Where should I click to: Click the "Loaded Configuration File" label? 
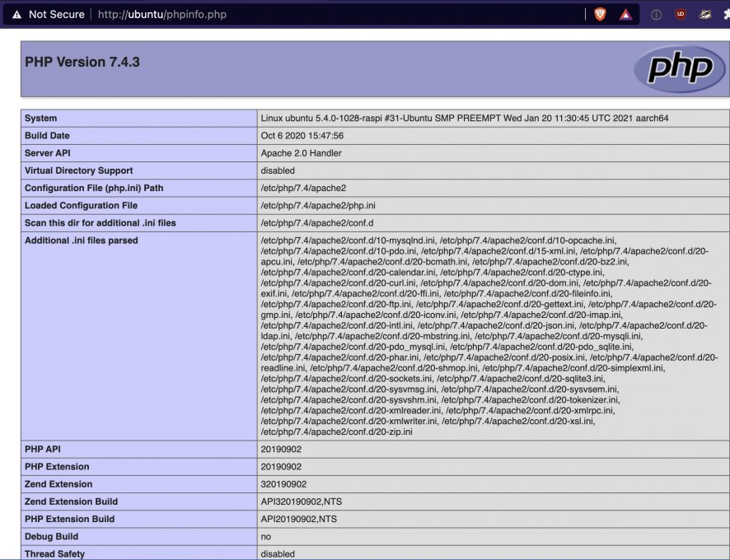(81, 205)
